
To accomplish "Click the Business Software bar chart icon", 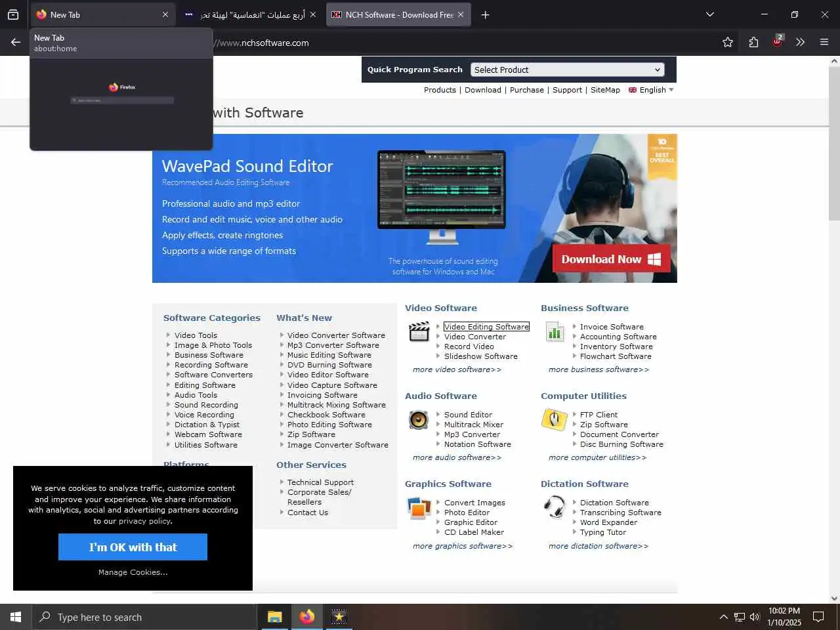I will [x=555, y=332].
